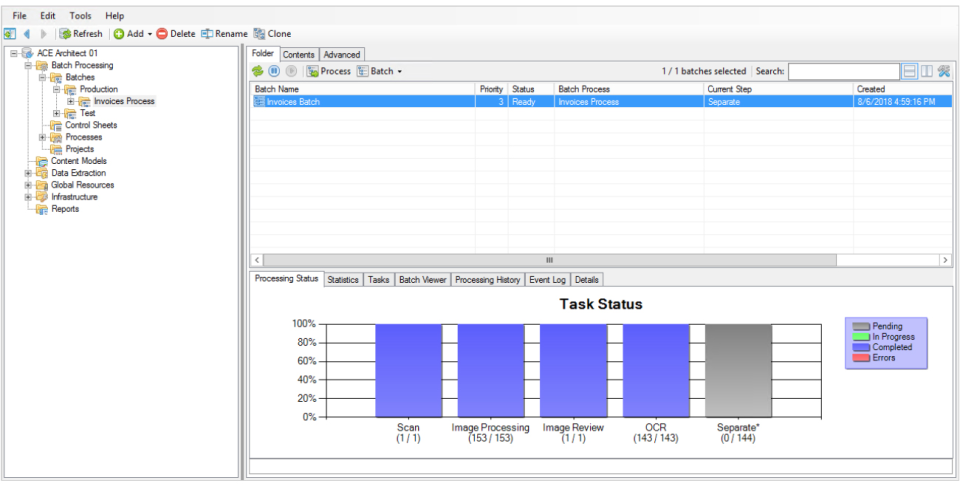960x500 pixels.
Task: Click the Clone toolbar icon
Action: pos(260,34)
